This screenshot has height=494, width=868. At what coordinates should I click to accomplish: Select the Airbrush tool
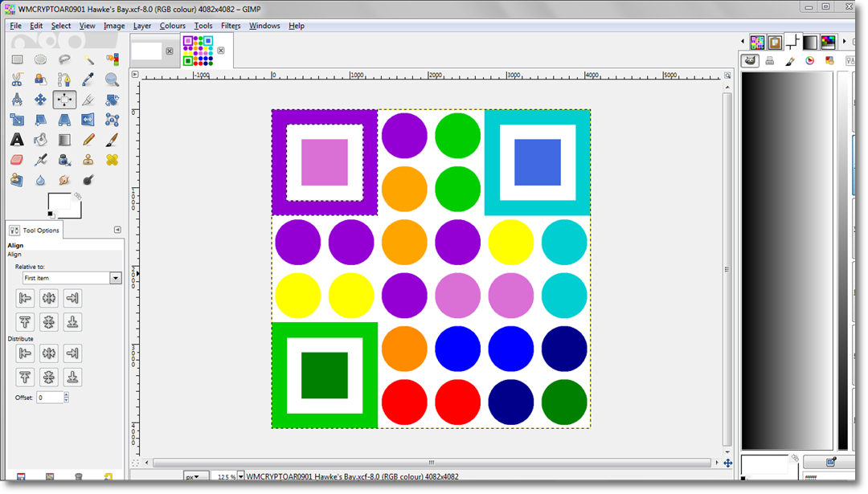pos(40,160)
